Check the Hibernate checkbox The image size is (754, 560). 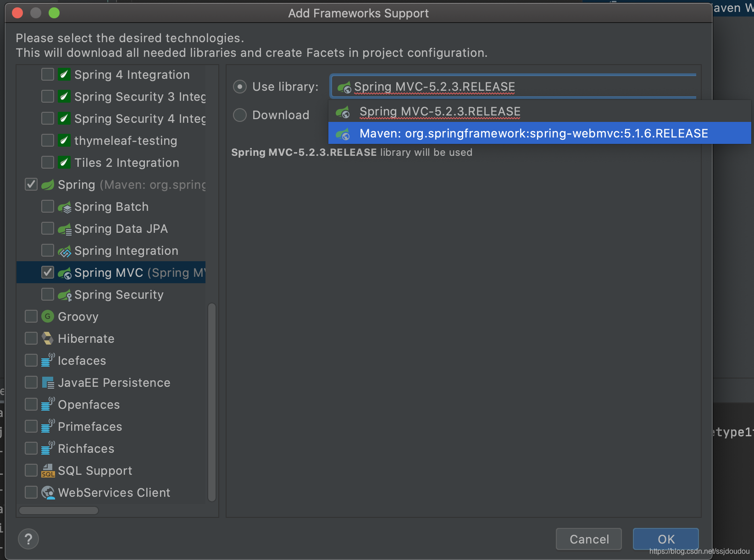(x=31, y=338)
